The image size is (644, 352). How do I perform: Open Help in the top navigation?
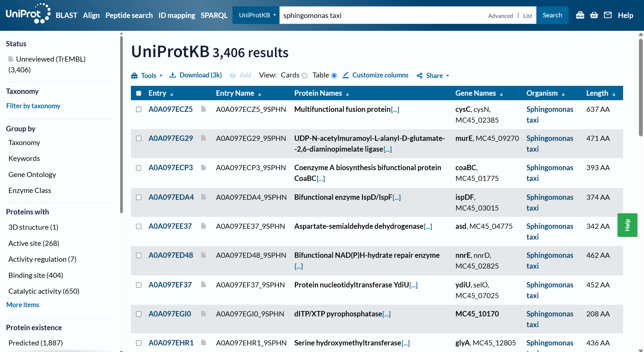click(625, 15)
